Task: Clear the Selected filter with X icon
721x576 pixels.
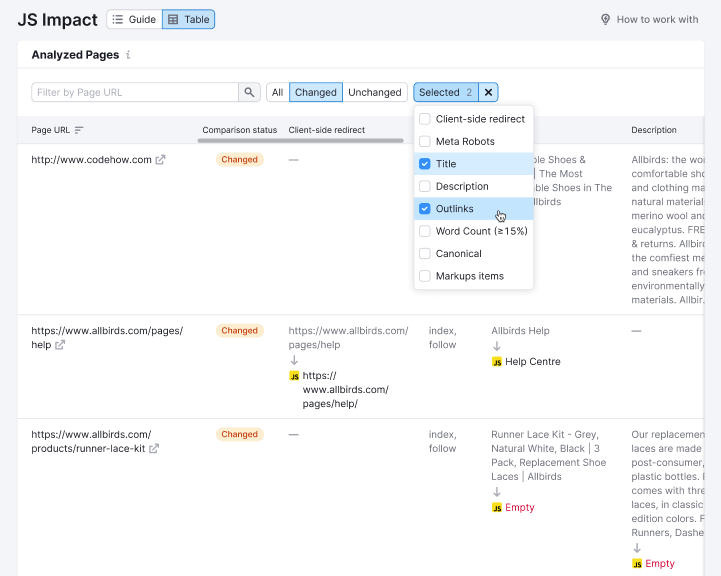Action: click(x=488, y=92)
